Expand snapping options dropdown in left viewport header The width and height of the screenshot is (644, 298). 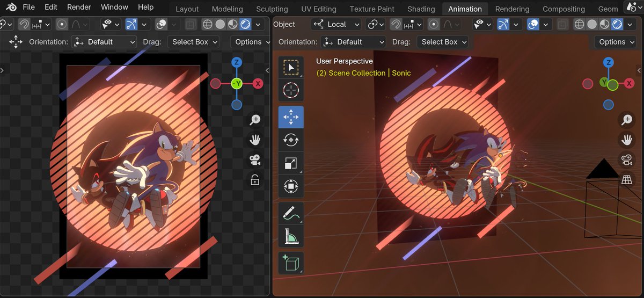tap(42, 24)
